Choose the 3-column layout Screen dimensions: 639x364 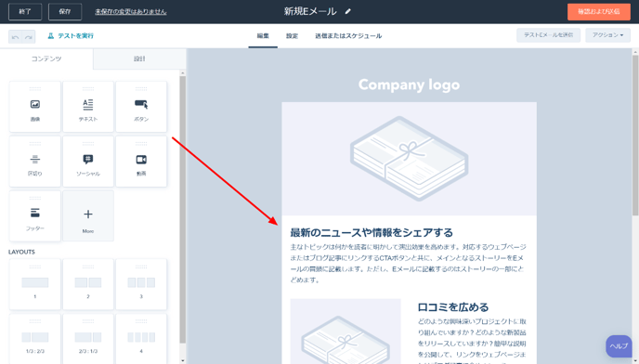[141, 284]
